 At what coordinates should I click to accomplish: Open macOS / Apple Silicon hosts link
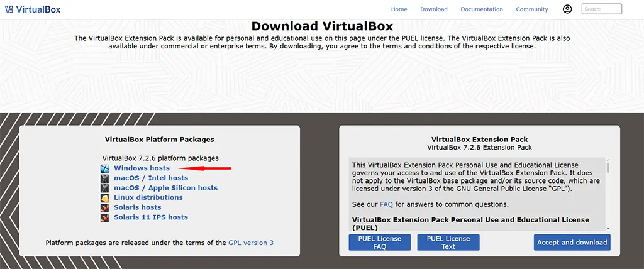point(165,188)
